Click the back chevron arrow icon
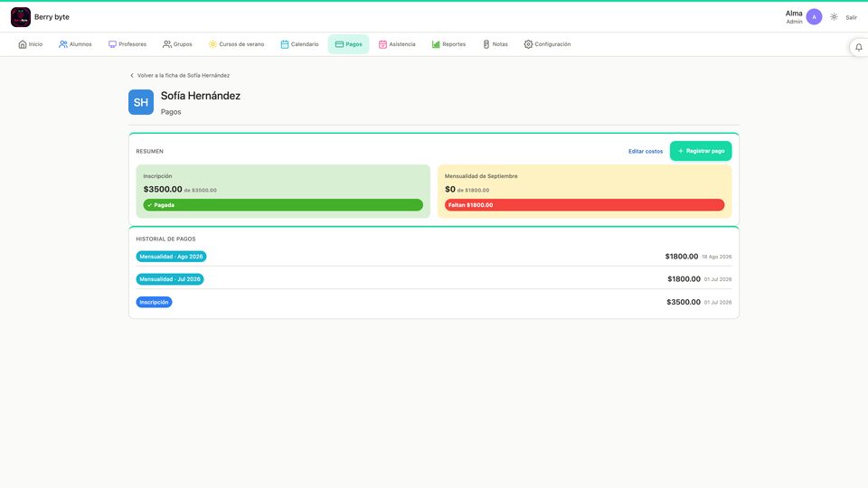This screenshot has width=868, height=488. 132,75
